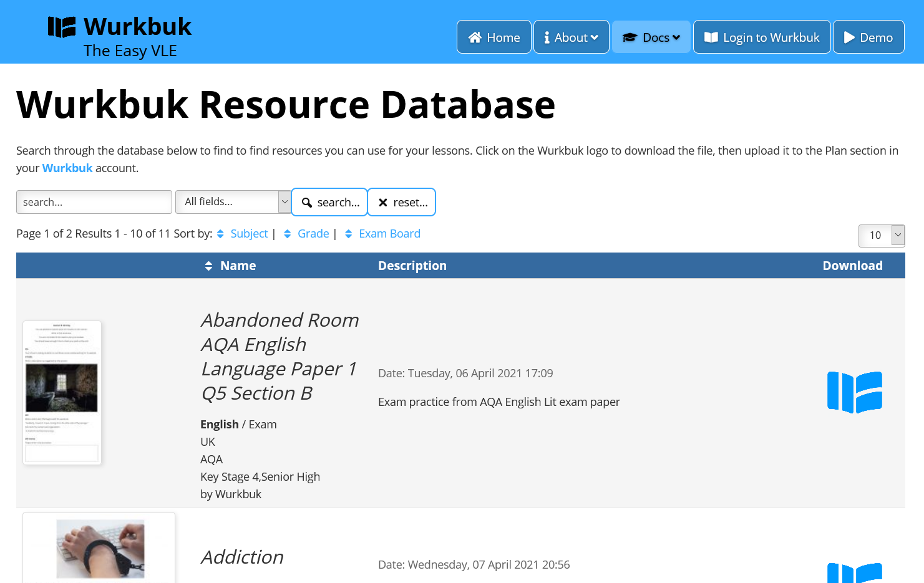
Task: Download the Addiction resource via its Wurkbuk icon
Action: tap(855, 572)
